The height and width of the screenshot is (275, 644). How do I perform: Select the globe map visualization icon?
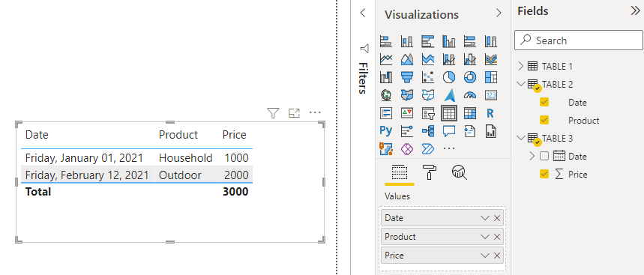click(x=385, y=95)
